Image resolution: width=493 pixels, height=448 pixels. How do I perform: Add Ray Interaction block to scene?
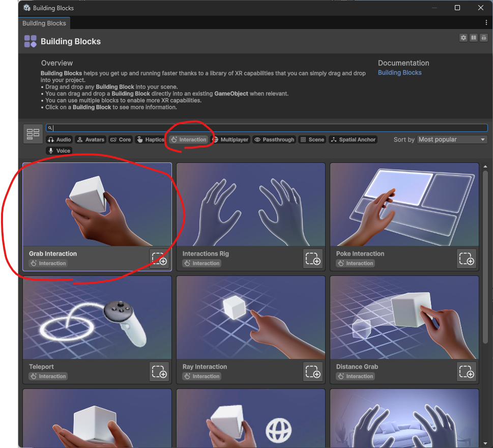point(313,372)
